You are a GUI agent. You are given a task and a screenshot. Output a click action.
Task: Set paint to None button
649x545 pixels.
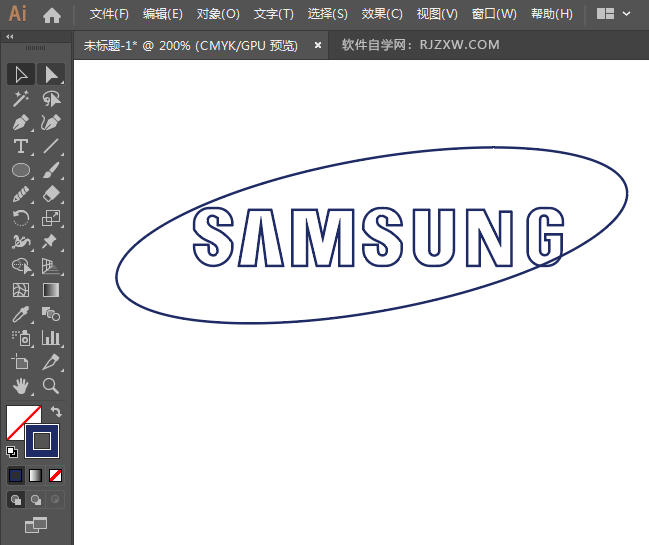55,475
